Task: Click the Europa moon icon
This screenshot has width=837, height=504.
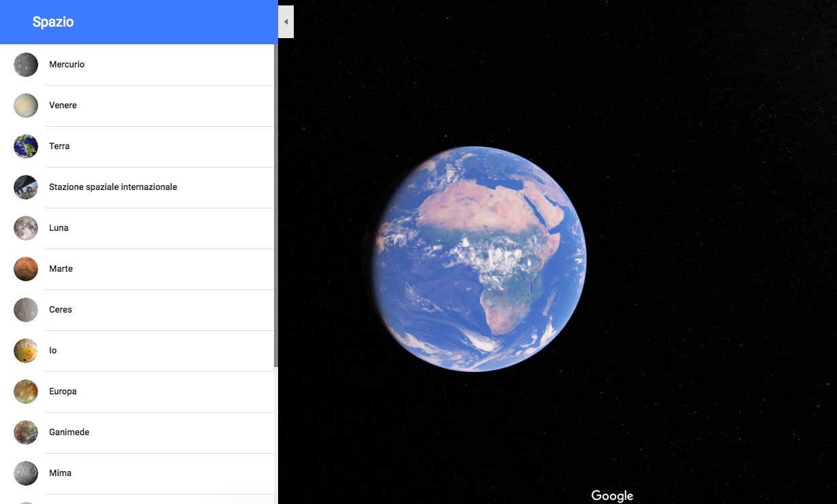Action: point(26,392)
